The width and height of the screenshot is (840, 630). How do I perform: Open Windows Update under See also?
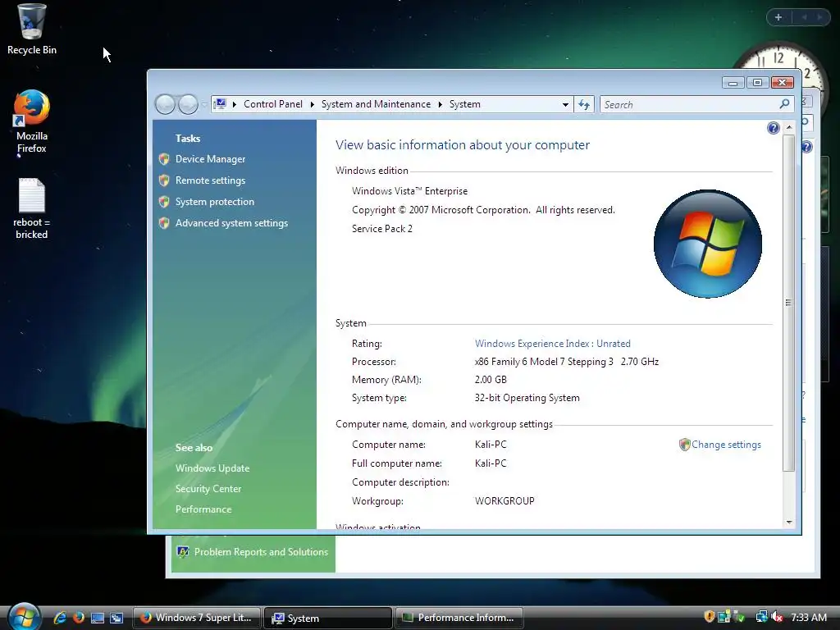(x=212, y=468)
